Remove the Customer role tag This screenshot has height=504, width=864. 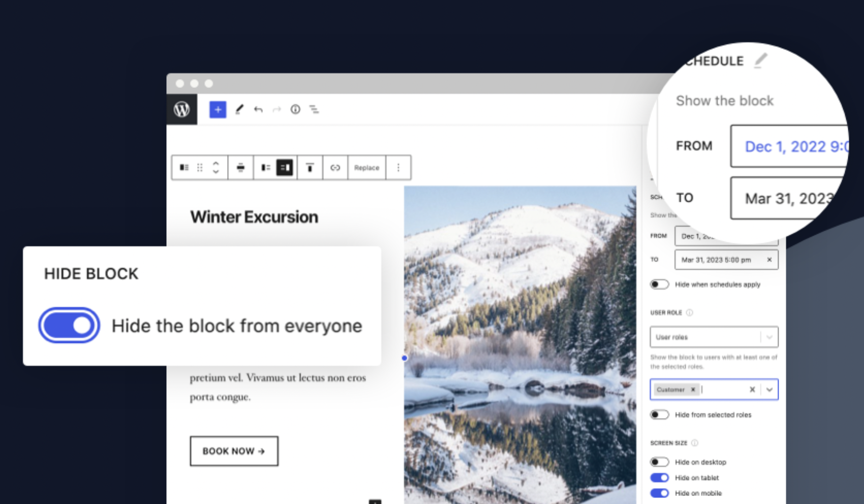pyautogui.click(x=693, y=390)
